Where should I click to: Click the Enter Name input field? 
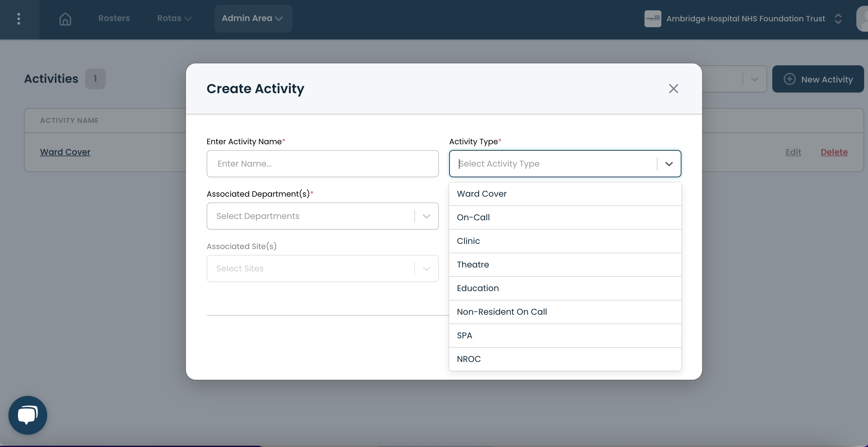coord(322,164)
